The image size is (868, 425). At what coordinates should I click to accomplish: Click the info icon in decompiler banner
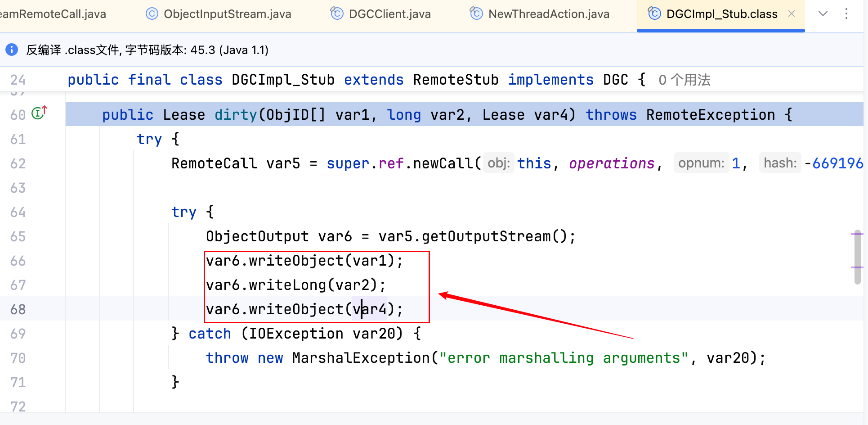coord(12,50)
